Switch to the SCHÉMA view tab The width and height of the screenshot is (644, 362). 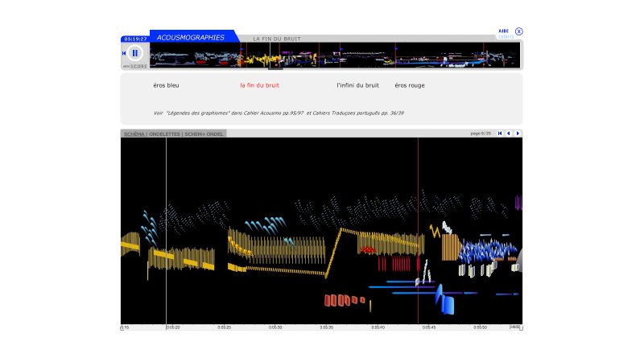point(134,134)
